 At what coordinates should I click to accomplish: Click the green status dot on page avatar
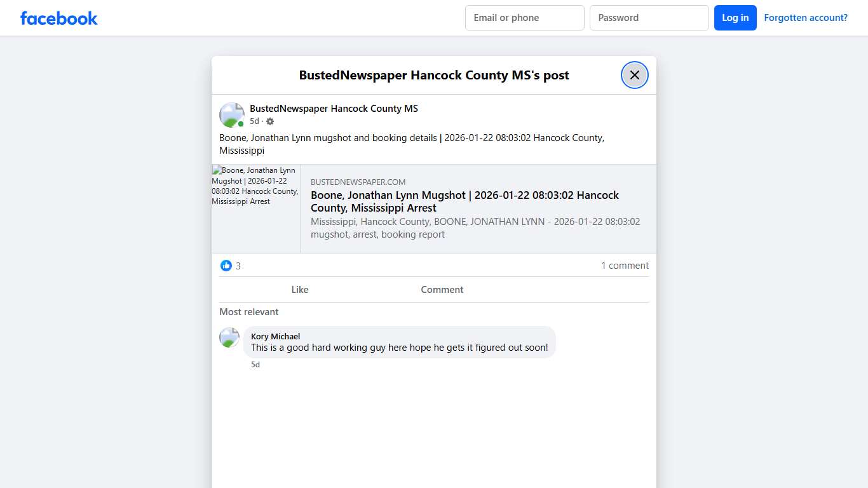coord(240,123)
